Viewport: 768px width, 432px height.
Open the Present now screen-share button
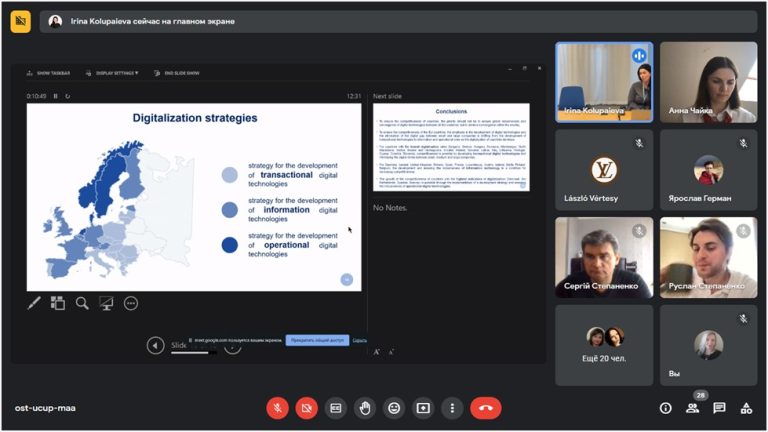click(423, 408)
